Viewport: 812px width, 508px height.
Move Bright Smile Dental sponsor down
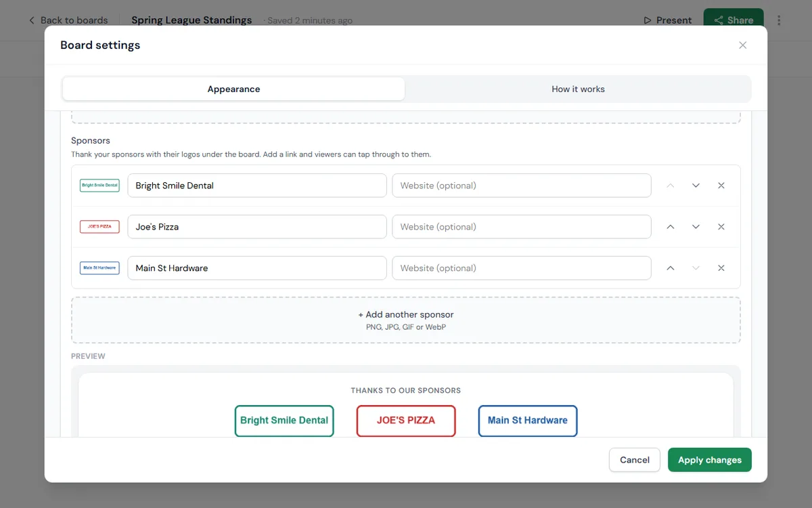click(x=696, y=186)
